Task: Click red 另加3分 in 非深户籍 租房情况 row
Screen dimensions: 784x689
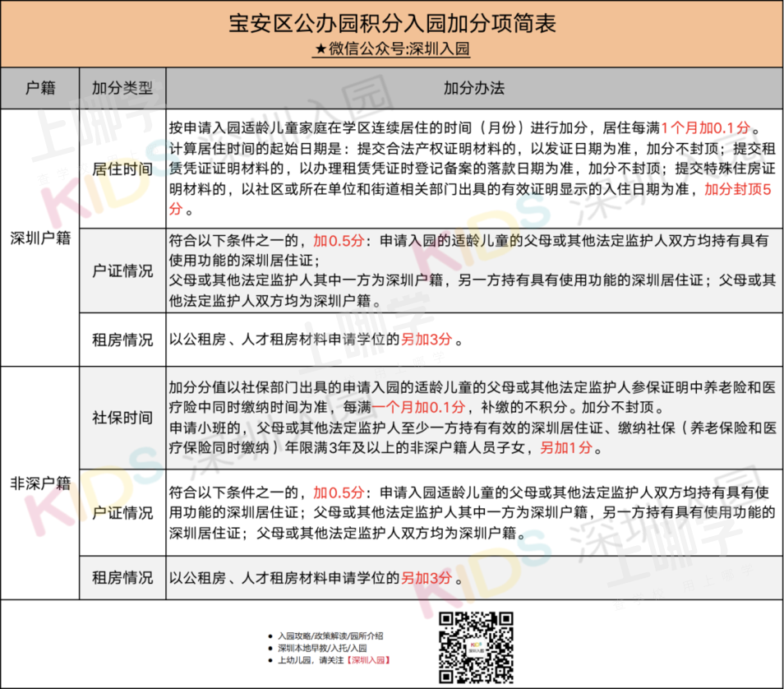Action: [x=427, y=578]
